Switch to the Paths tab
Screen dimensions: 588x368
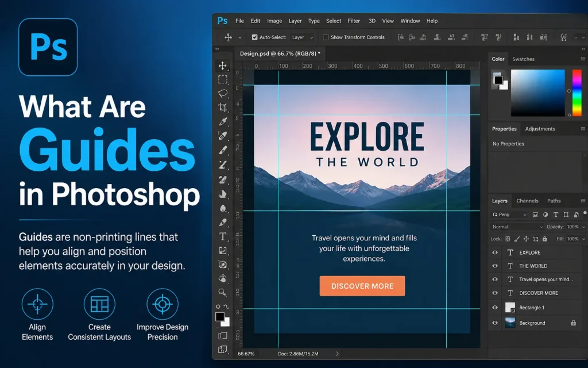(554, 201)
